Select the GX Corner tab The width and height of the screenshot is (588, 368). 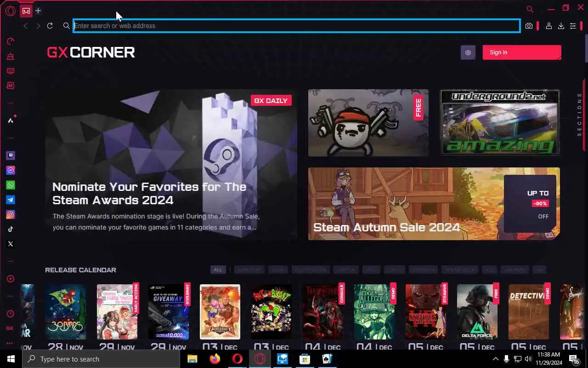[x=26, y=11]
